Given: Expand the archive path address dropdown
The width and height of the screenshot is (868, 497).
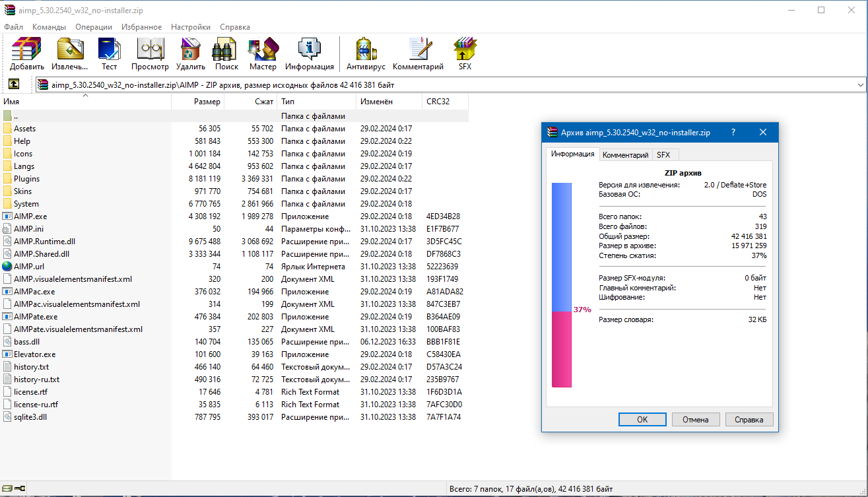Looking at the screenshot, I should (x=860, y=84).
